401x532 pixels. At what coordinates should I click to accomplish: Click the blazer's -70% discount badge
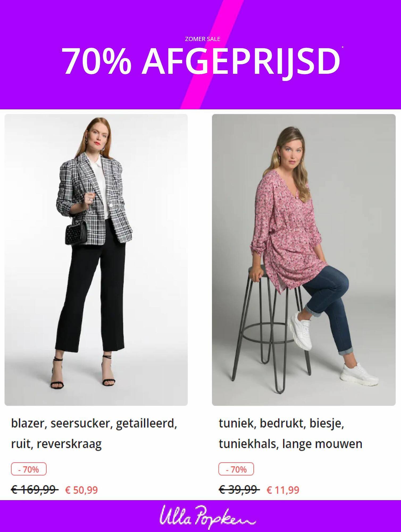click(29, 469)
